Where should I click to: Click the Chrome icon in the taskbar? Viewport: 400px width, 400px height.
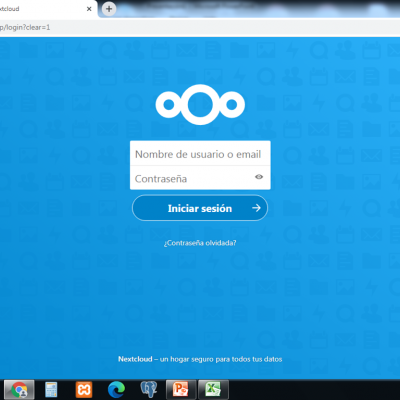click(19, 389)
